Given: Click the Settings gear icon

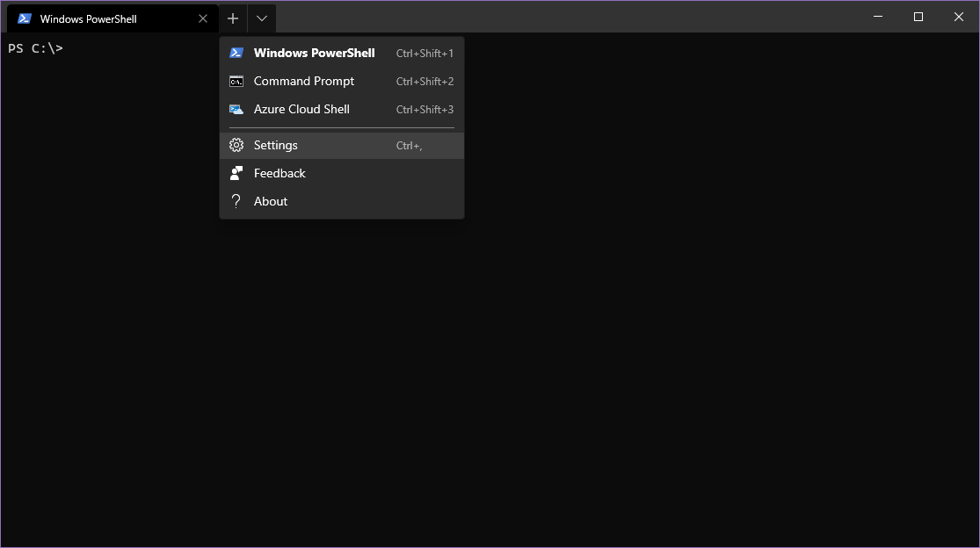Looking at the screenshot, I should pos(236,146).
